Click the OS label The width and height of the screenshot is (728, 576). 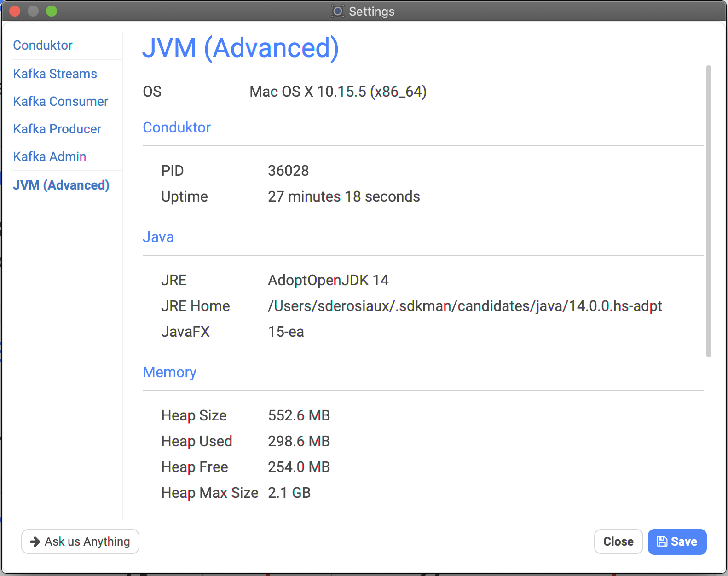152,92
